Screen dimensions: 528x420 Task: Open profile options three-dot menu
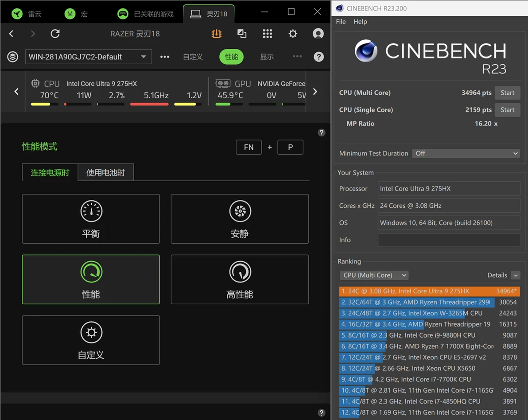tap(165, 57)
